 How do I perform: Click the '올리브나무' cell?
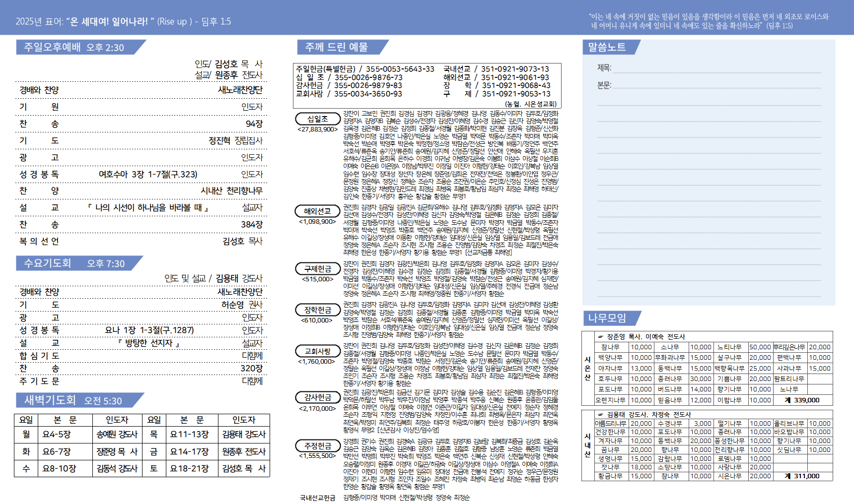point(789,424)
